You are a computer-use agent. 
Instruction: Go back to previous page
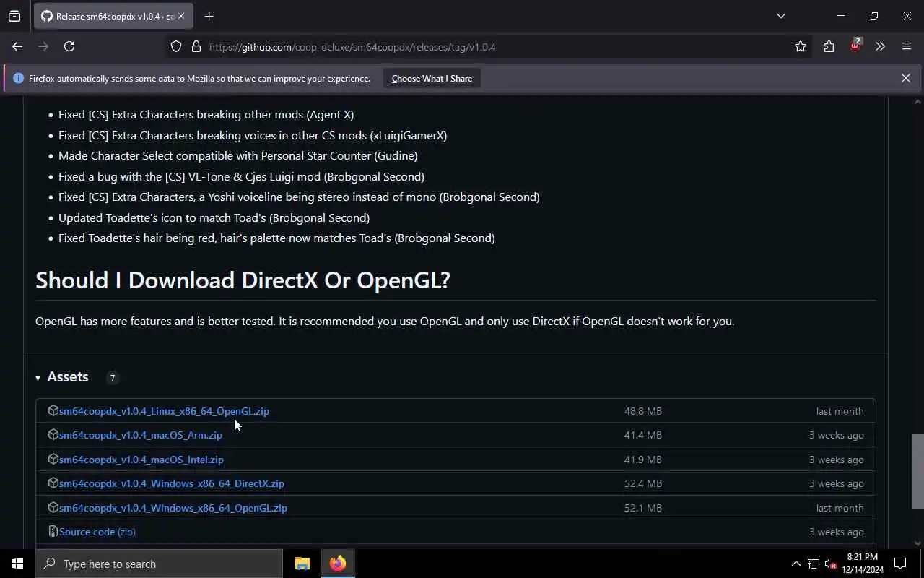point(17,46)
